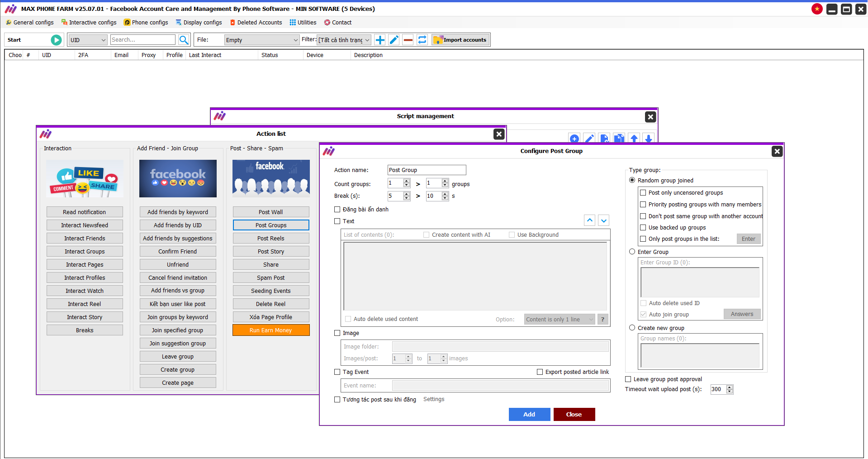Image resolution: width=868 pixels, height=459 pixels.
Task: Click the red minus delete icon
Action: (408, 40)
